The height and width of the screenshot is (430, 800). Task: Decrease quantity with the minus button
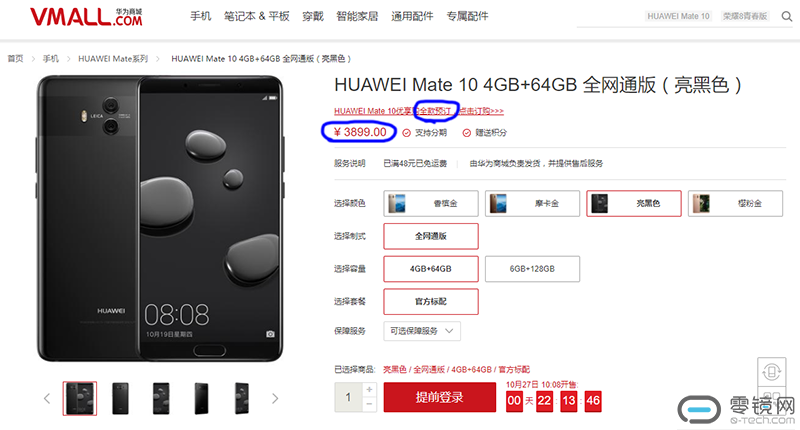(369, 404)
